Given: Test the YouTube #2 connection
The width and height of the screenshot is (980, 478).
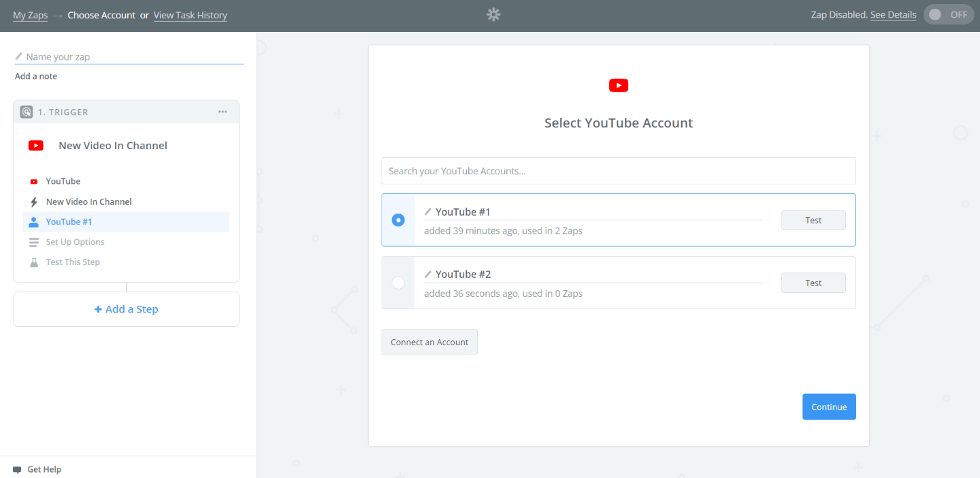Looking at the screenshot, I should click(813, 283).
